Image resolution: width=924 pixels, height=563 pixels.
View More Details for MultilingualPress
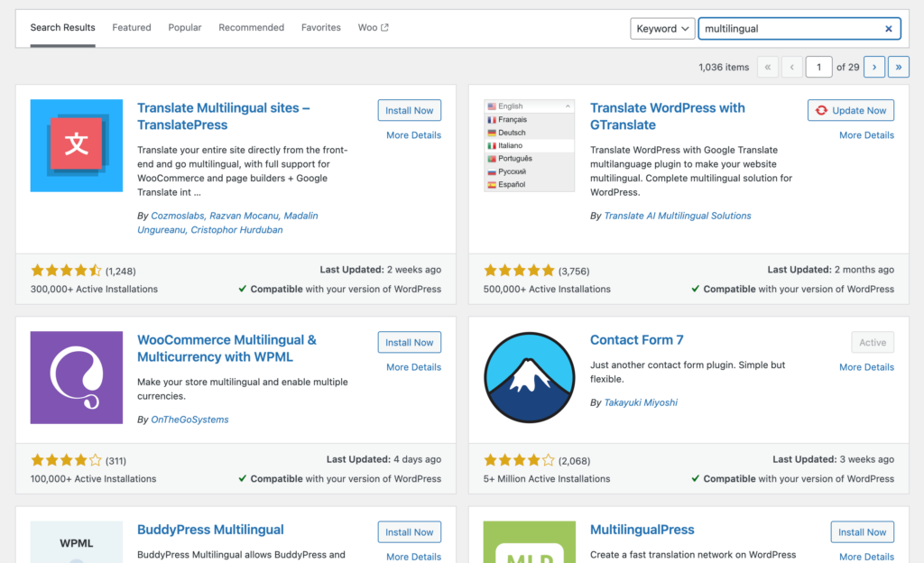[867, 557]
